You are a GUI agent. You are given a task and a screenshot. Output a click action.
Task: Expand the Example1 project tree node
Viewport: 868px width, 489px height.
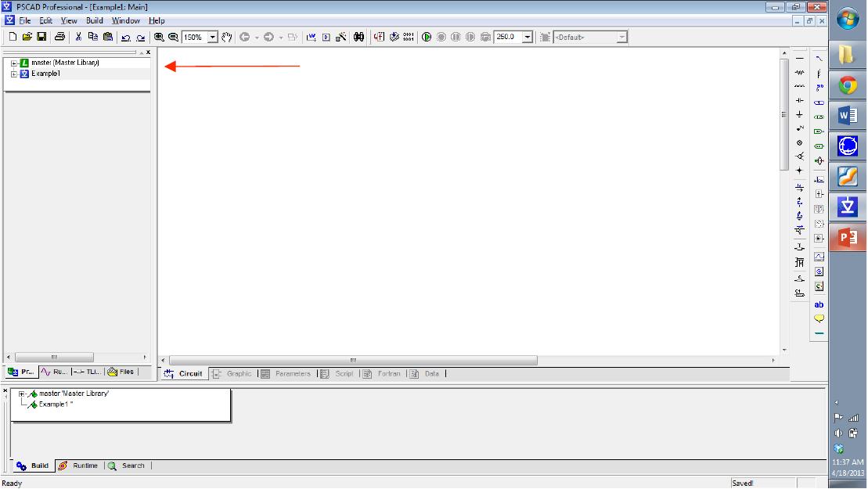pyautogui.click(x=14, y=74)
